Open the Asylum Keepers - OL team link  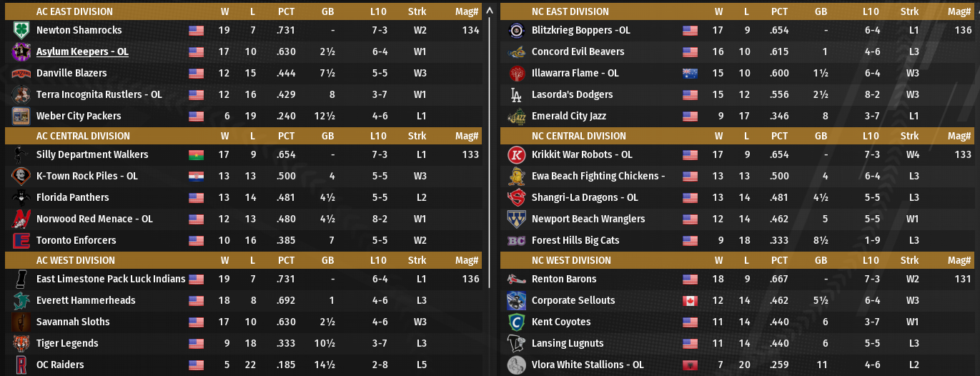(82, 51)
